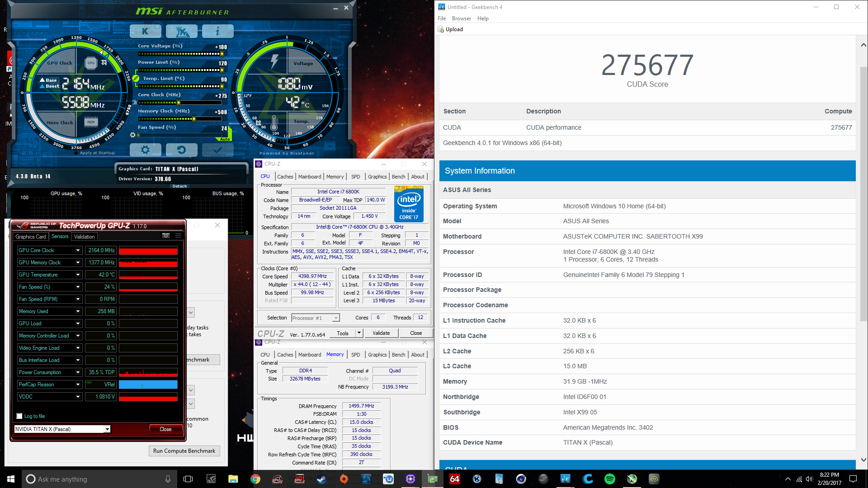Open the Graphics tab in lower CPU-Z window
Image resolution: width=868 pixels, height=488 pixels.
[377, 355]
